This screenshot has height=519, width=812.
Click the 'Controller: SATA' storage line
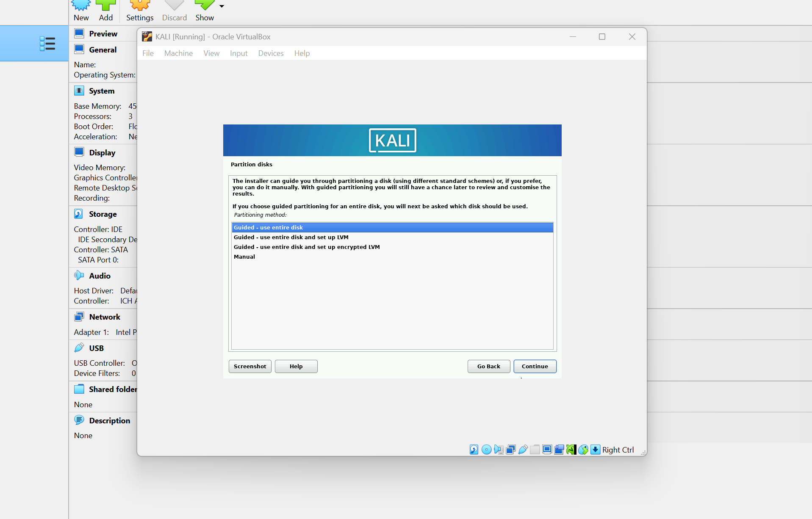(x=101, y=249)
